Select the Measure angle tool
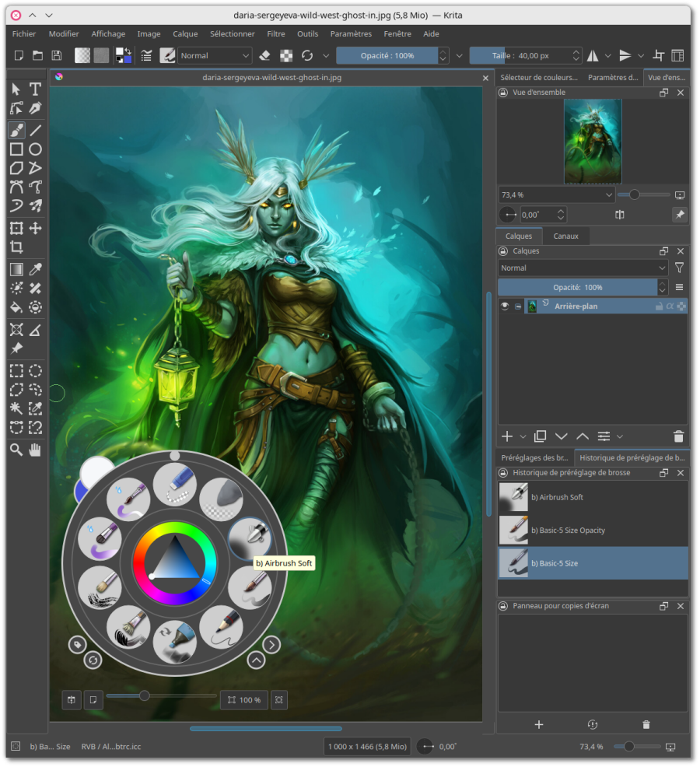This screenshot has width=700, height=767. point(35,330)
